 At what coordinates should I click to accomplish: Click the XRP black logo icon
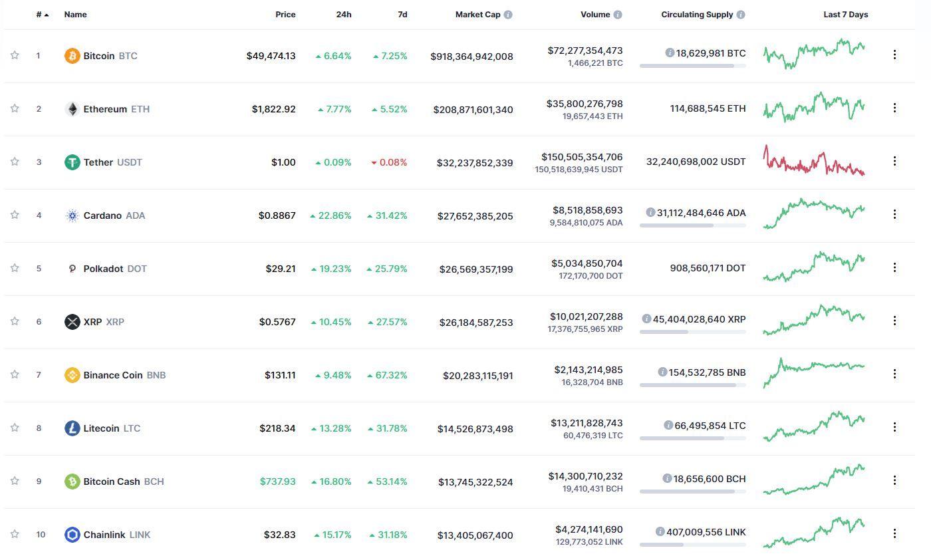pyautogui.click(x=72, y=322)
